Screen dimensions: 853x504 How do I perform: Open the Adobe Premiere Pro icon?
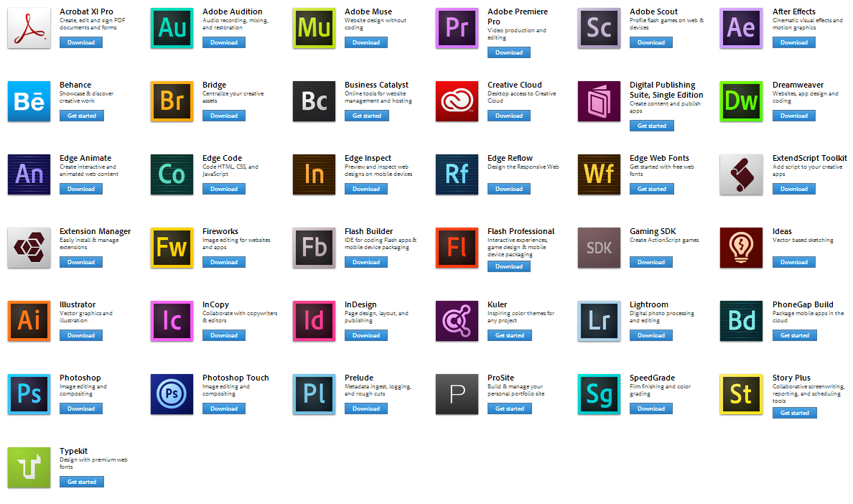coord(457,28)
